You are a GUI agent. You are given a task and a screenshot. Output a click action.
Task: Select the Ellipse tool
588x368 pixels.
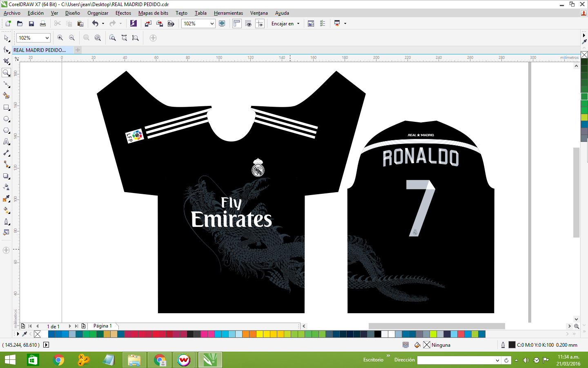tap(6, 119)
